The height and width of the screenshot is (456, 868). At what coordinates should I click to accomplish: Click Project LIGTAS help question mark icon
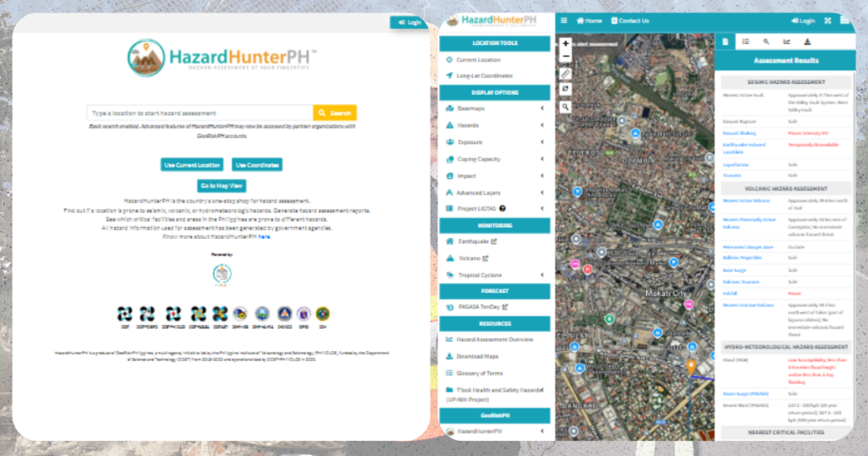[503, 209]
